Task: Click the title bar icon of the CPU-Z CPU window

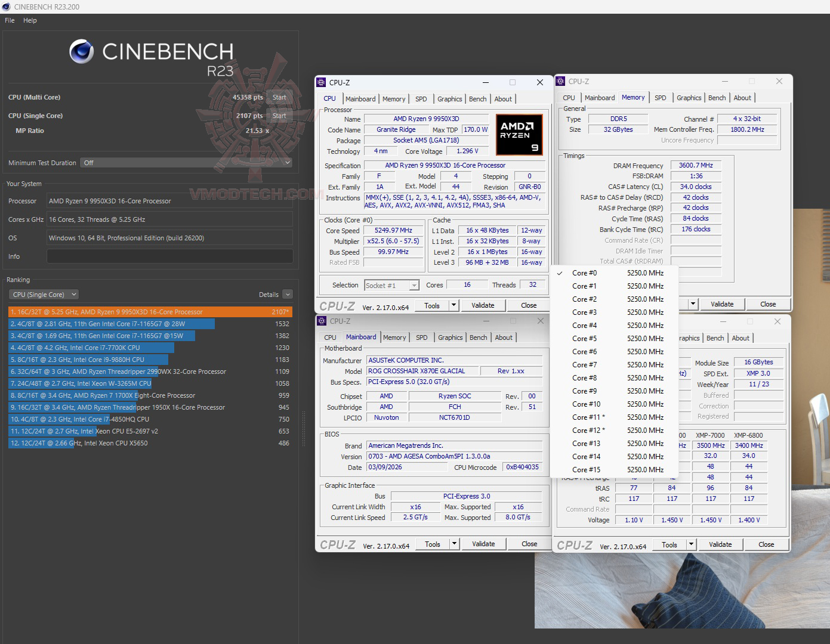Action: (x=322, y=82)
